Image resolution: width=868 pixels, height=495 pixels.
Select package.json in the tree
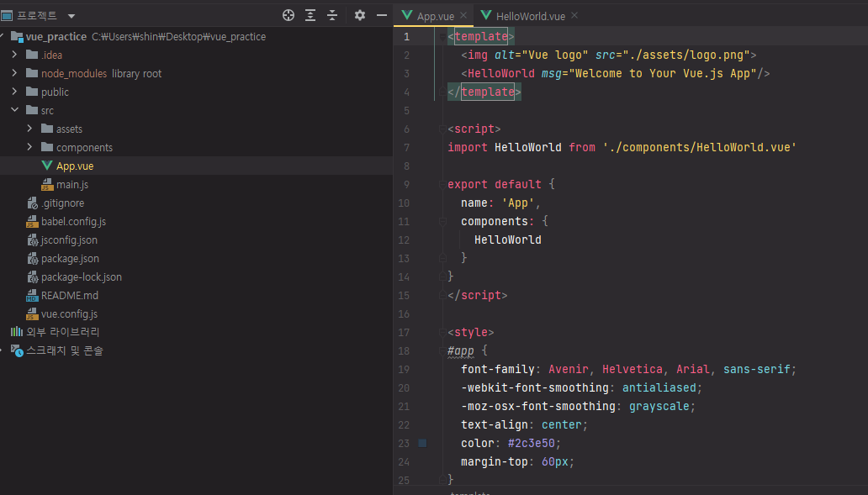pos(70,258)
